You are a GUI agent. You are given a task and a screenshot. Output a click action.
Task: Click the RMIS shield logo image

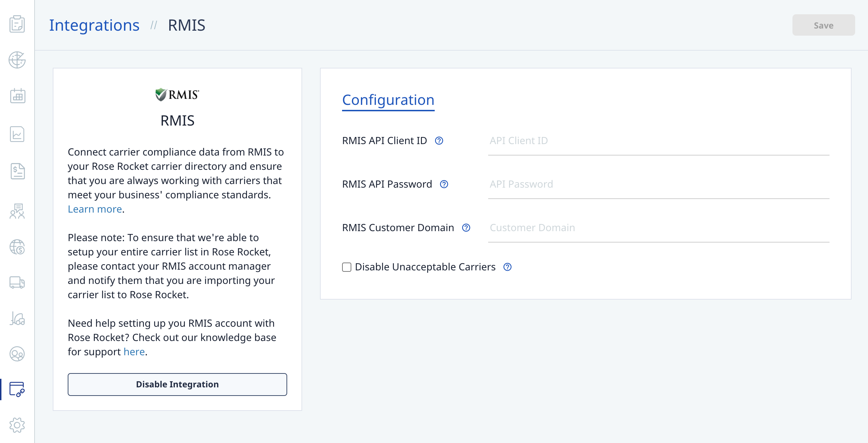(177, 95)
